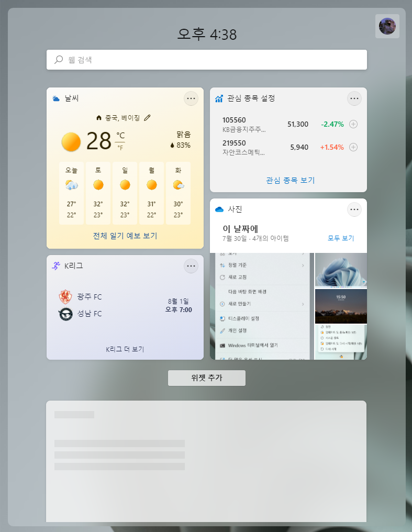Open the 전체 일기 예보 보기 link
Image resolution: width=412 pixels, height=532 pixels.
click(125, 236)
